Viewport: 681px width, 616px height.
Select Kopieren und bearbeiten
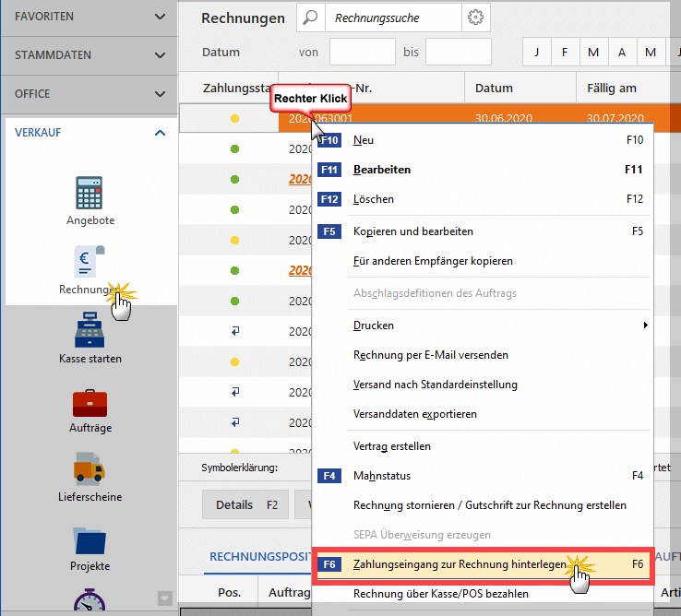(x=483, y=231)
